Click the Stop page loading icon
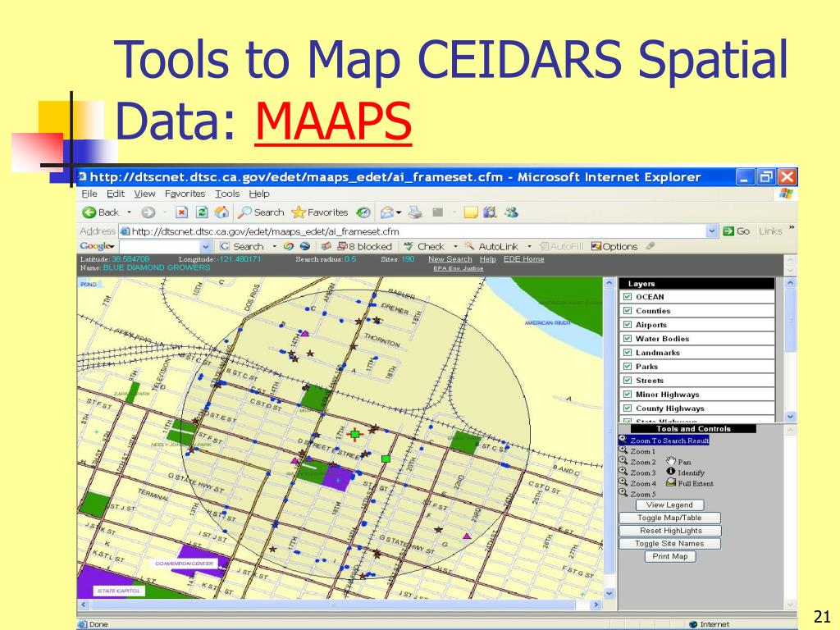Viewport: 840px width, 630px height. (x=181, y=212)
